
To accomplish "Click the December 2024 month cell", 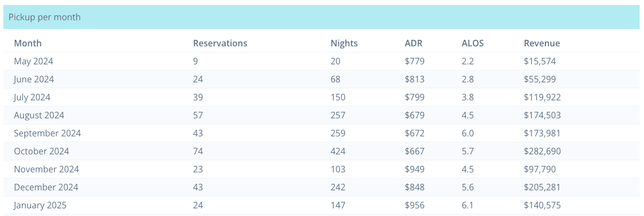I will pos(46,187).
